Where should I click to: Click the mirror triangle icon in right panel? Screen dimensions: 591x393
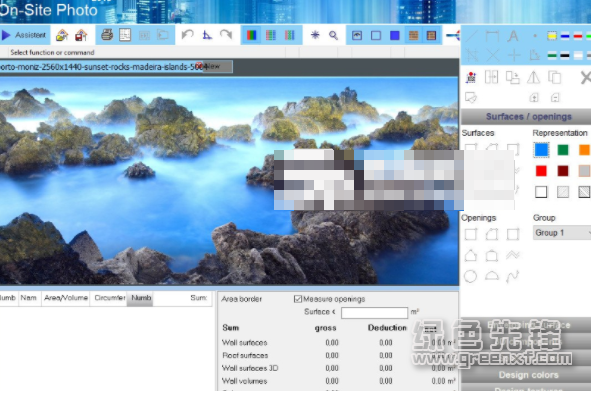533,77
